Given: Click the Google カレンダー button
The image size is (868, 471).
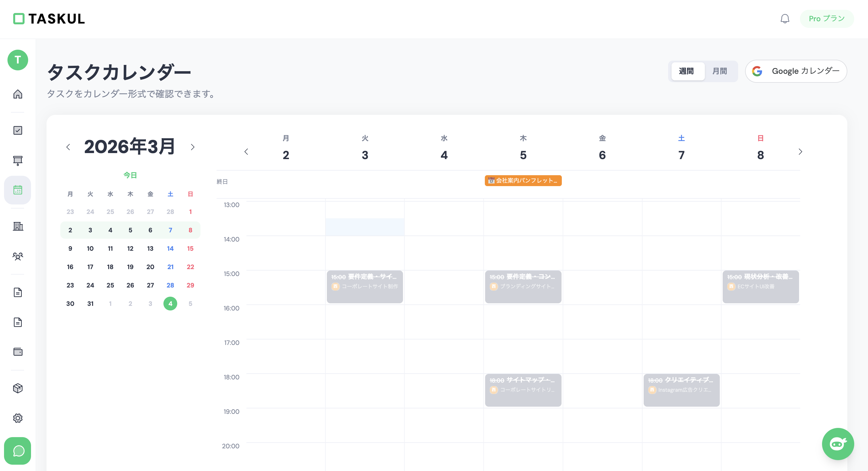Looking at the screenshot, I should pyautogui.click(x=796, y=71).
